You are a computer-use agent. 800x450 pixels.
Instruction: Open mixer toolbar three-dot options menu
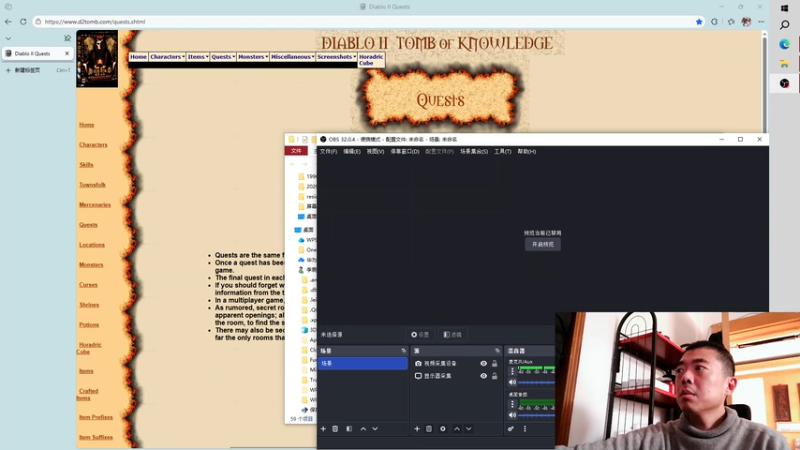point(524,429)
